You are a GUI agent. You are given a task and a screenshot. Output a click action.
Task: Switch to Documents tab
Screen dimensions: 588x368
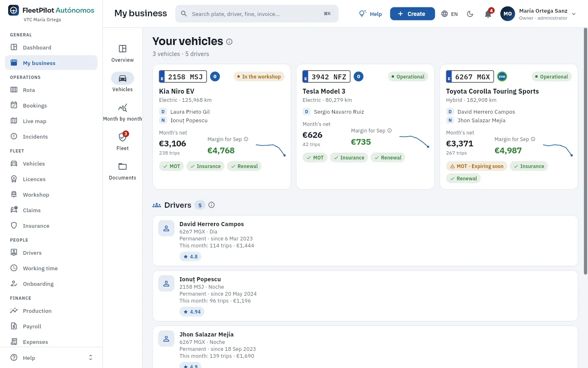coord(122,171)
